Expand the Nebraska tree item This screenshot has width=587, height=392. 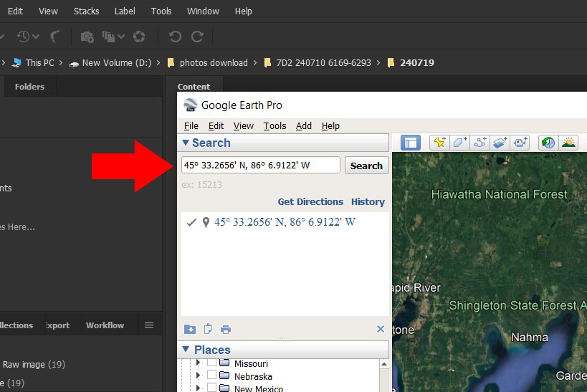[198, 375]
